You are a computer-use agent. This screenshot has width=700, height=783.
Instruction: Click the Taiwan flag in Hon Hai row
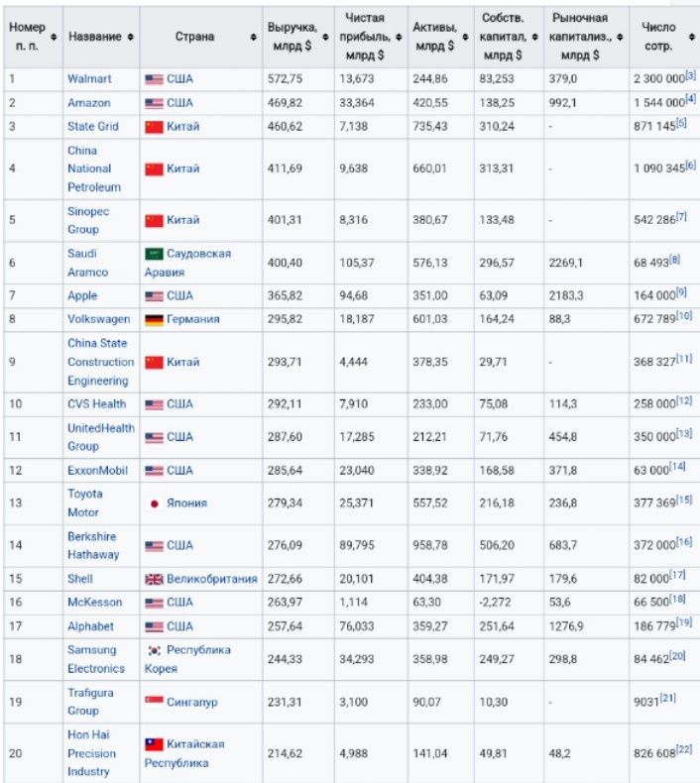point(154,744)
